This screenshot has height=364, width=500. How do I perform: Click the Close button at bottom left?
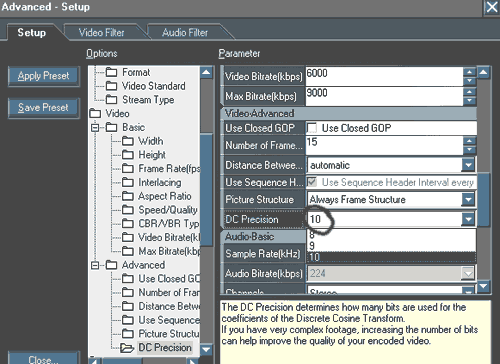44,358
